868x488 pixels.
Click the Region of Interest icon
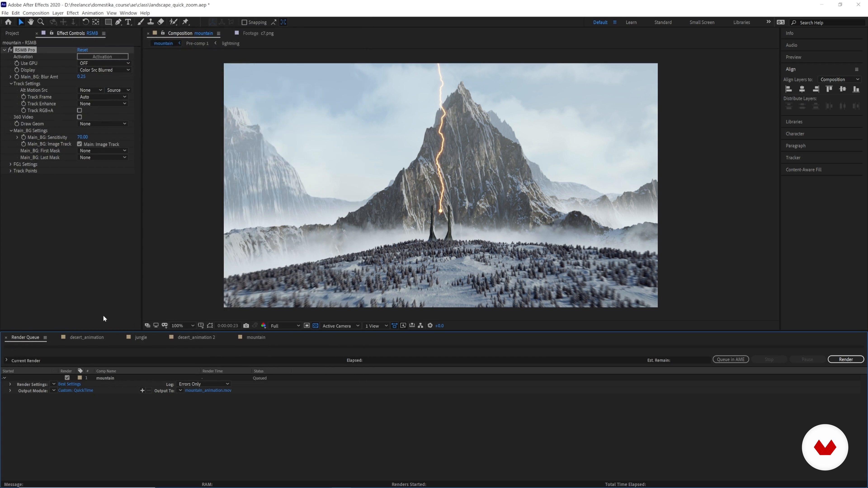(x=307, y=326)
